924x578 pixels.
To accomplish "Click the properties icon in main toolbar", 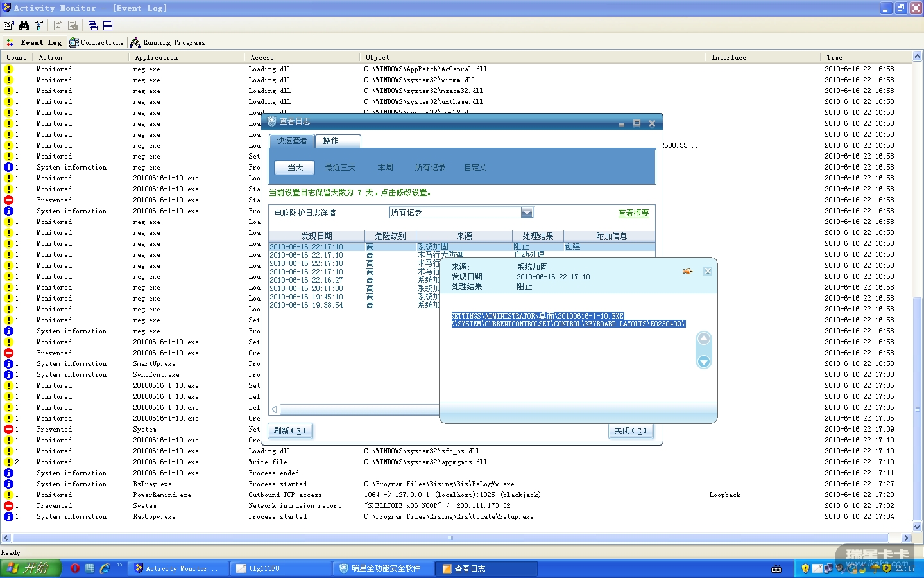I will tap(9, 25).
